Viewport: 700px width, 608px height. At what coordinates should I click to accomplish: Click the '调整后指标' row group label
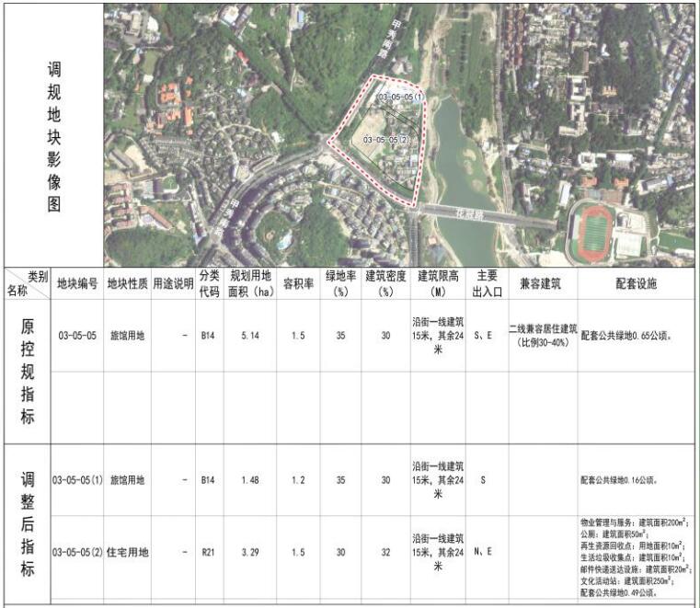(x=28, y=523)
